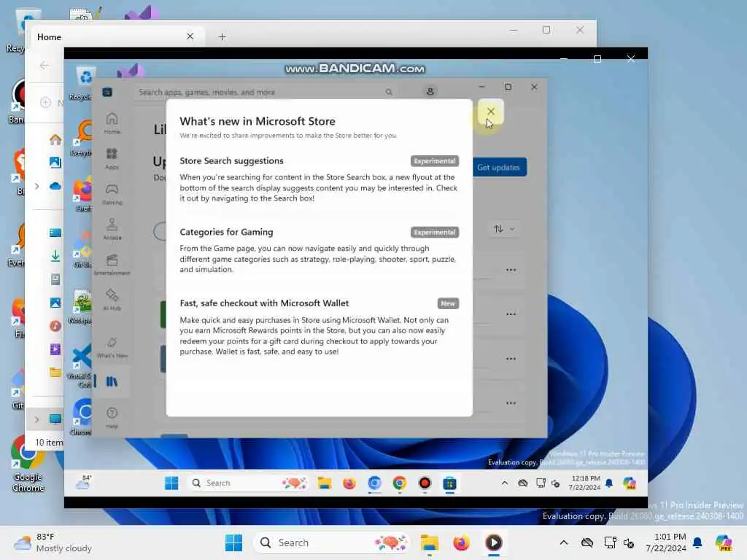This screenshot has width=747, height=560.
Task: Click the Categories for Gaming heading
Action: point(226,232)
